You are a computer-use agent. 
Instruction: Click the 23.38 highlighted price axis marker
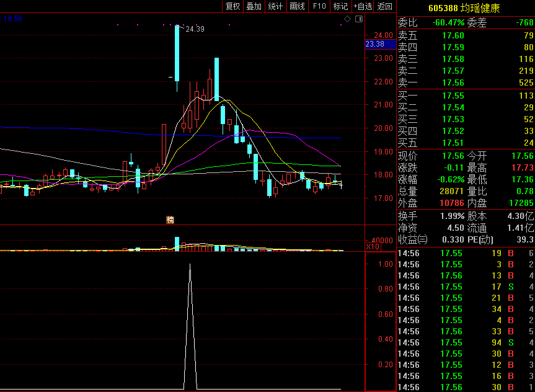point(381,44)
